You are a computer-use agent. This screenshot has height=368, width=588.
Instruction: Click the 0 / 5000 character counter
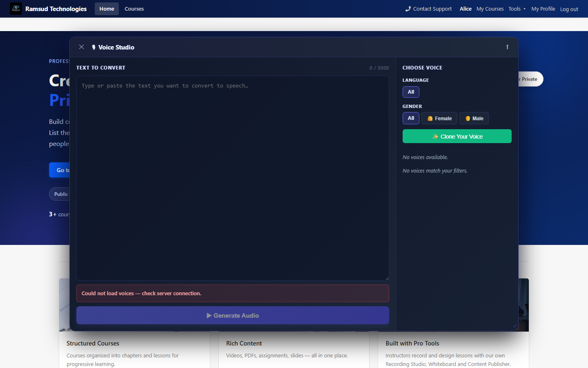point(379,68)
